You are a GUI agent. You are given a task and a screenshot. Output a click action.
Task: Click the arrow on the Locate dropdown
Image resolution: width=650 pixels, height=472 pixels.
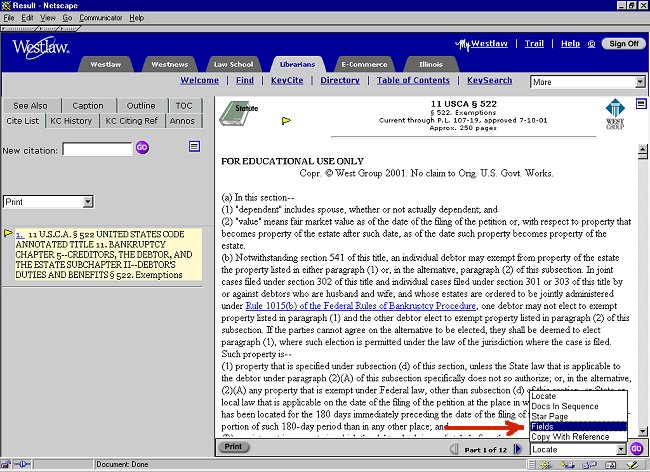[x=621, y=449]
